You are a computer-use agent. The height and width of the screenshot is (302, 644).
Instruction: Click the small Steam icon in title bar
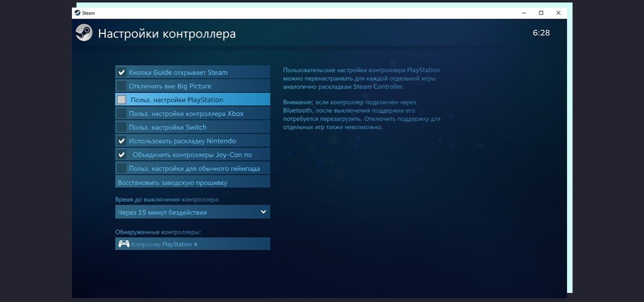78,13
